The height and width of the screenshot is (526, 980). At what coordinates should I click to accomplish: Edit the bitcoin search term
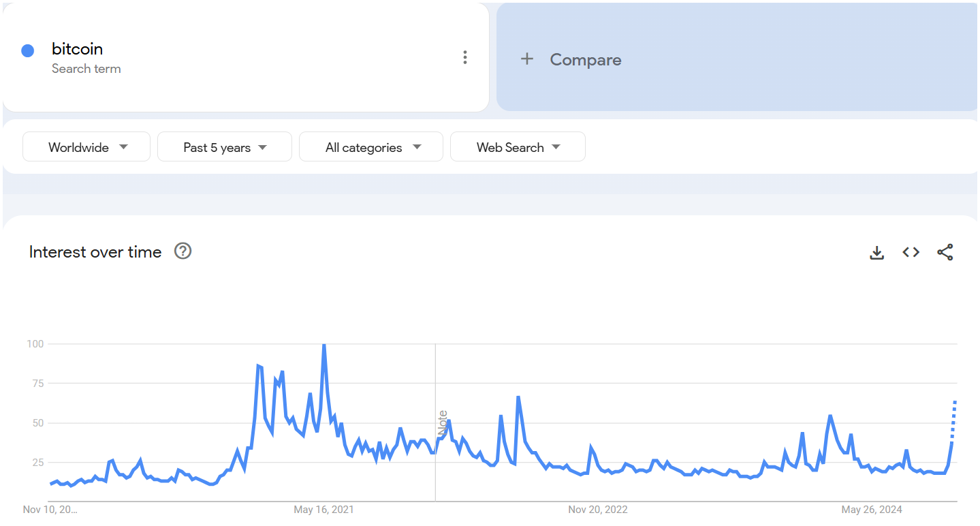[77, 49]
